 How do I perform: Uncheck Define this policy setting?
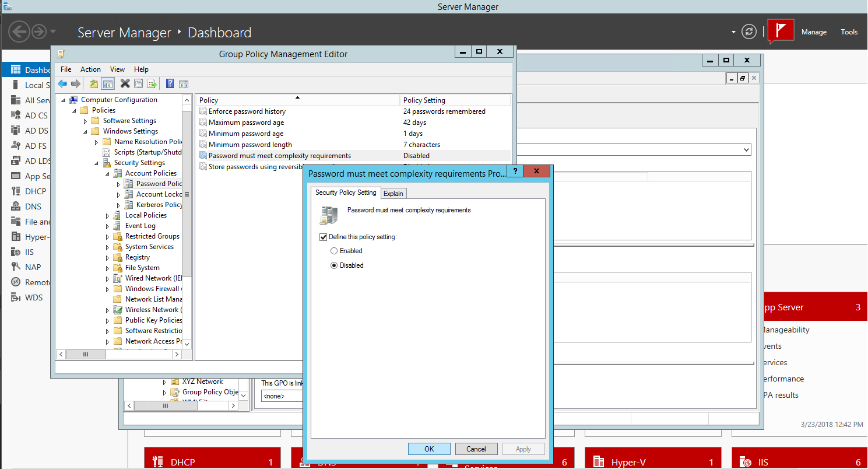point(322,237)
